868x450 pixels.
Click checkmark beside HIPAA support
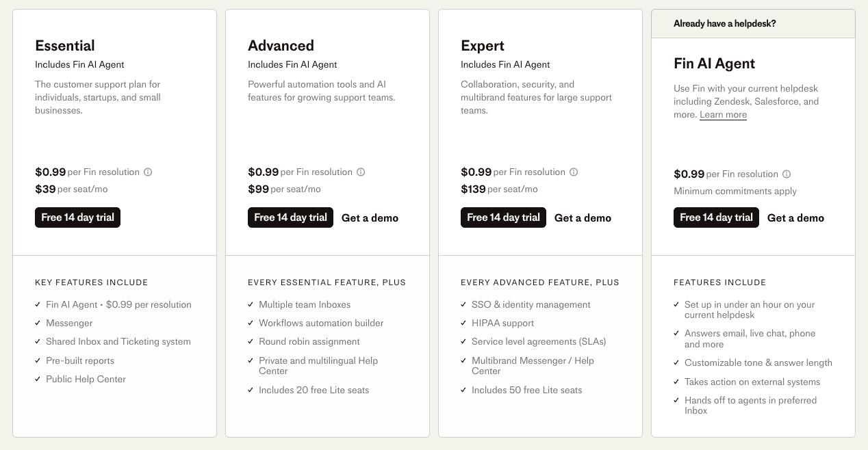click(463, 323)
